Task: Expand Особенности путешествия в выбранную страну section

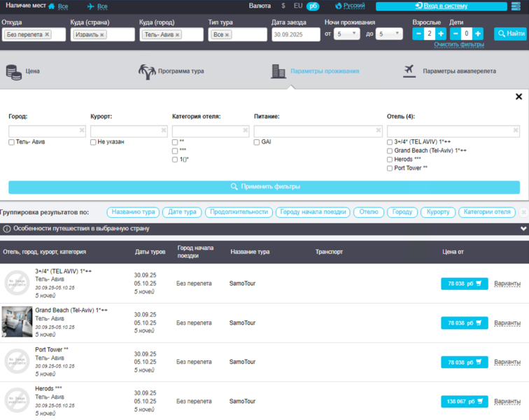Action: click(523, 229)
